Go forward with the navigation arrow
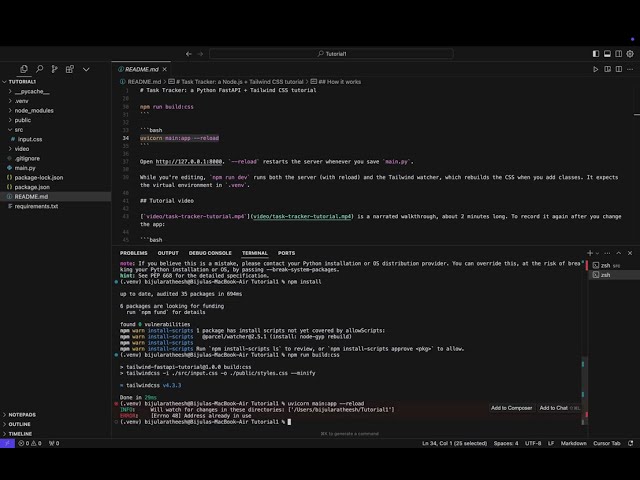The image size is (640, 480). pos(200,54)
